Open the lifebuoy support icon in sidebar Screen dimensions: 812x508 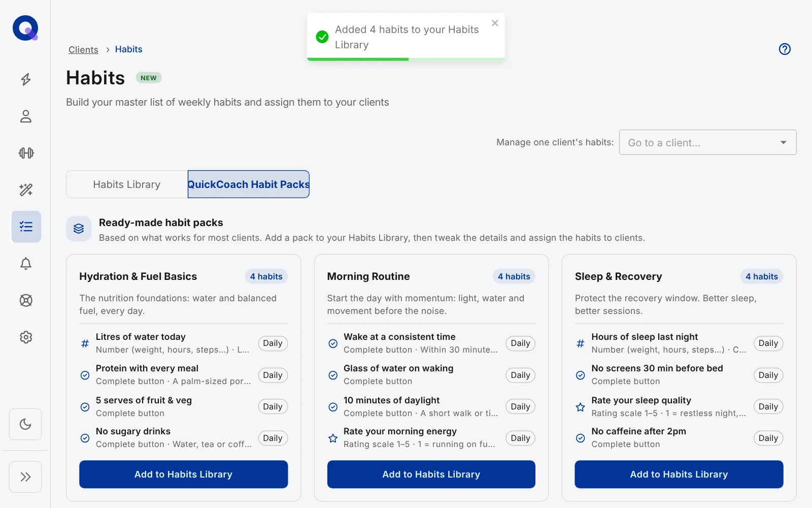(26, 300)
